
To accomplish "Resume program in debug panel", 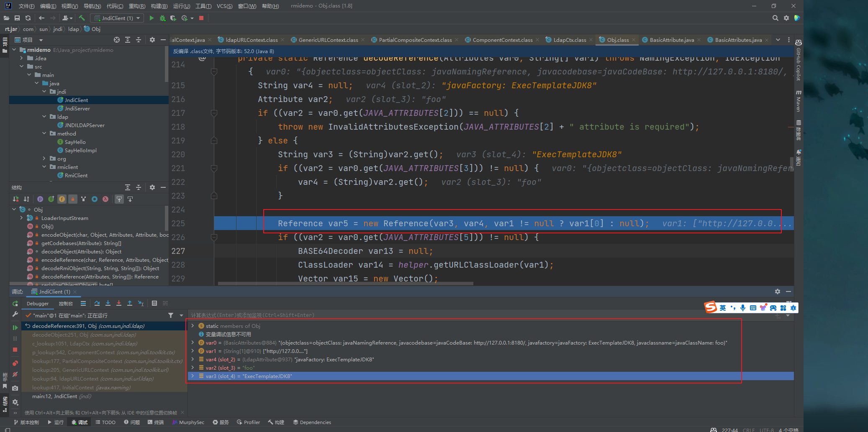I will click(x=15, y=327).
